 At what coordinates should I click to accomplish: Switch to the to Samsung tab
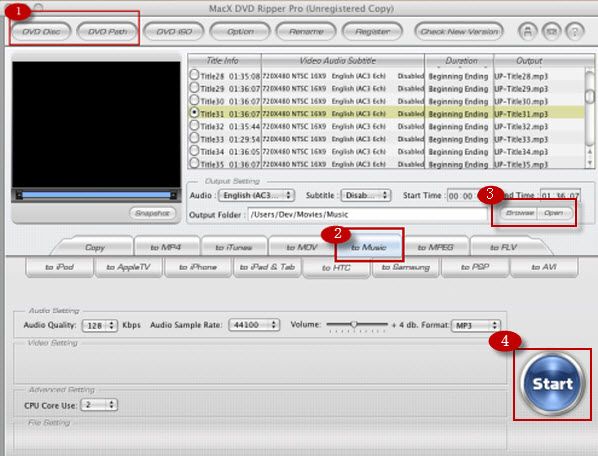click(406, 267)
